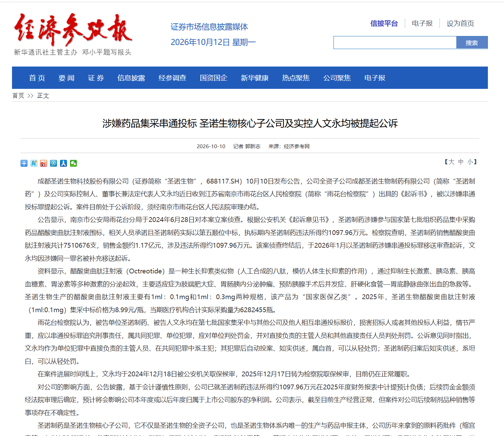Viewport: 504px width, 436px height.
Task: Set font size to 中
Action: coord(461,162)
